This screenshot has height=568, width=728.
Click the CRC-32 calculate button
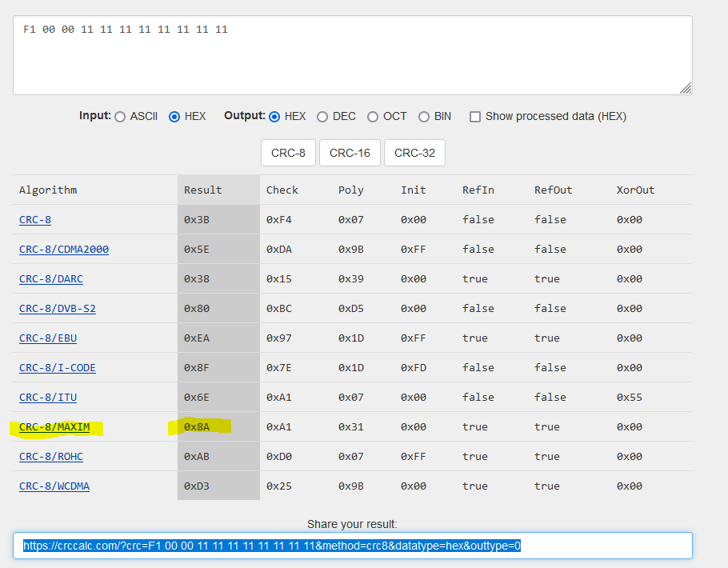(x=414, y=152)
